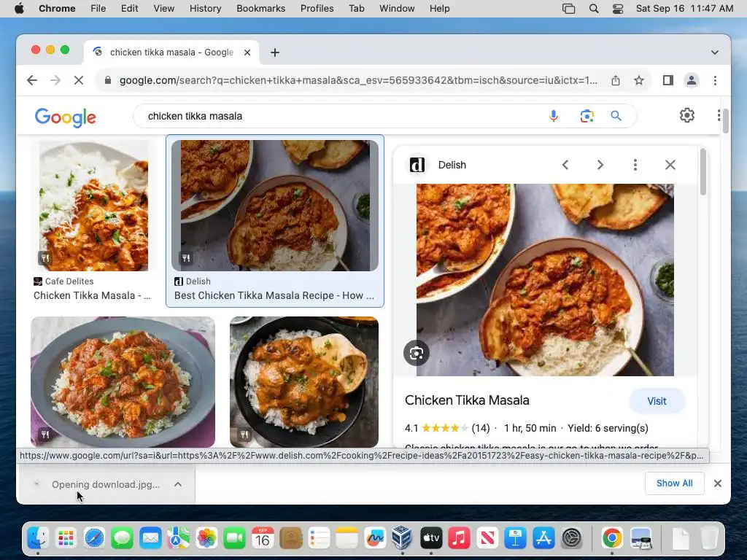Open Best Chicken Tikka Masala Recipe link
This screenshot has height=560, width=747.
point(274,295)
